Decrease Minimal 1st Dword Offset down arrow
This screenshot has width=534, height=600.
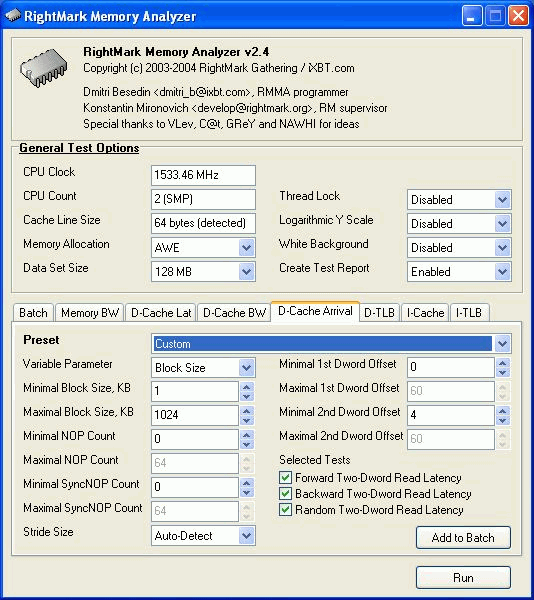tap(503, 372)
